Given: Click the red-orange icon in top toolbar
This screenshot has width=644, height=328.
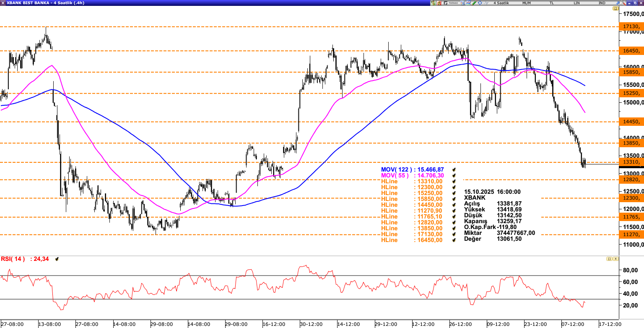Looking at the screenshot, I should point(439,3).
